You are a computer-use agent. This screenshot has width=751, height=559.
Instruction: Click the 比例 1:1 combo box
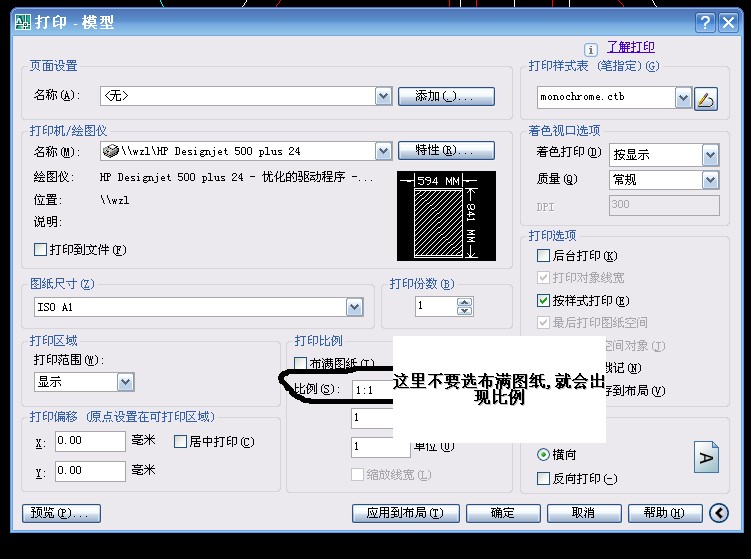coord(373,390)
